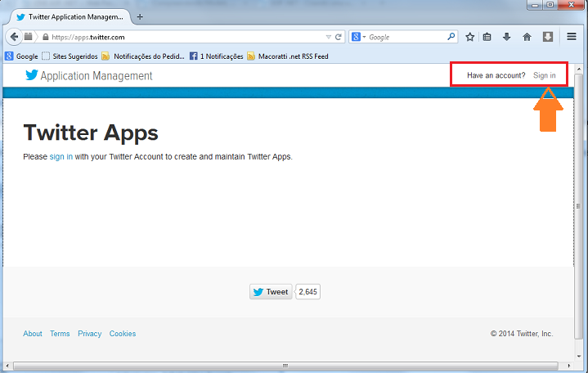Open the Google bookmark
588x373 pixels.
[21, 56]
